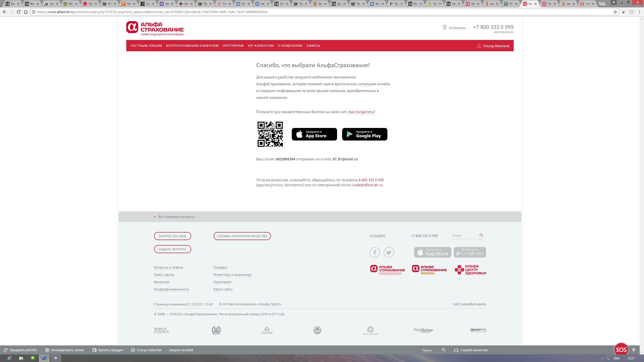Expand 'Все страховые продукты' section
Screen dimensions: 644x362
174,216
